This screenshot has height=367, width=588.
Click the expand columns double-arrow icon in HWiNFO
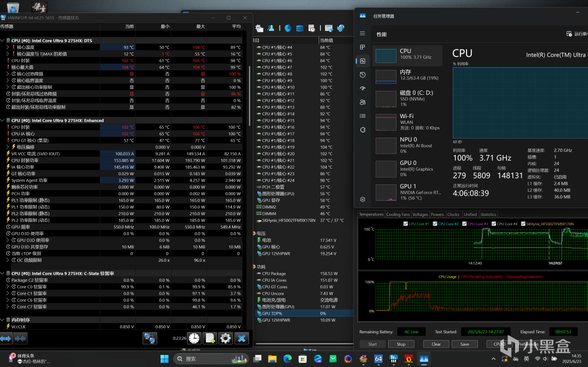tap(6, 339)
